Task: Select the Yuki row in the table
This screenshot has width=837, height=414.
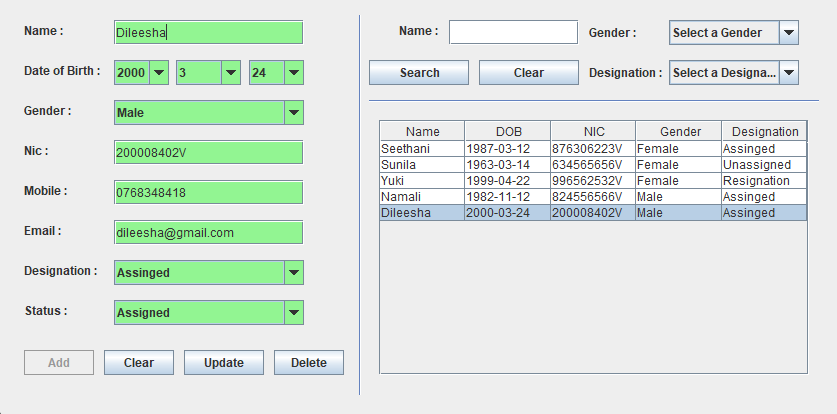Action: coord(421,181)
